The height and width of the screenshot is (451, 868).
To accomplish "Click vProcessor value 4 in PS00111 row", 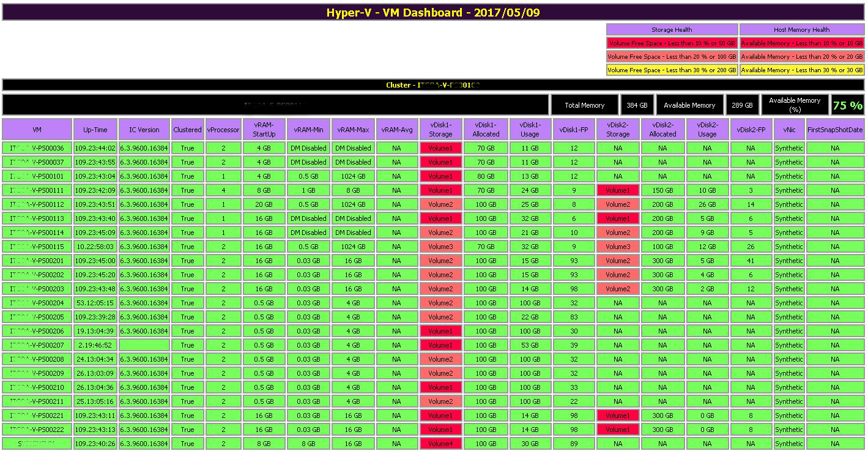I will pos(223,190).
